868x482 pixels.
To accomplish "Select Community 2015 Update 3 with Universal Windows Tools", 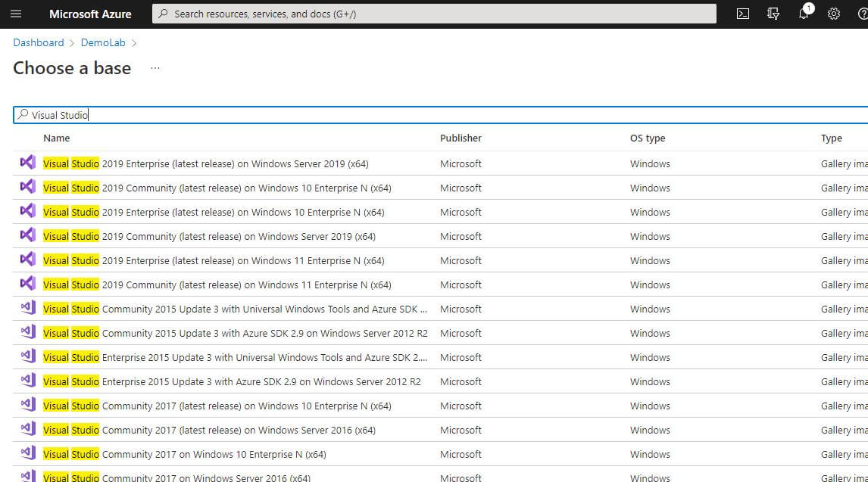I will 236,309.
